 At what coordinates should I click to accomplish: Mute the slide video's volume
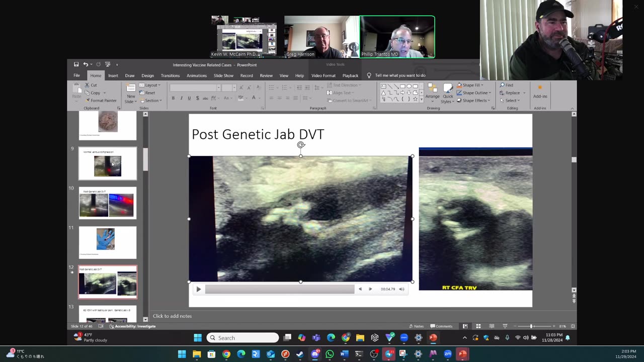pos(401,289)
